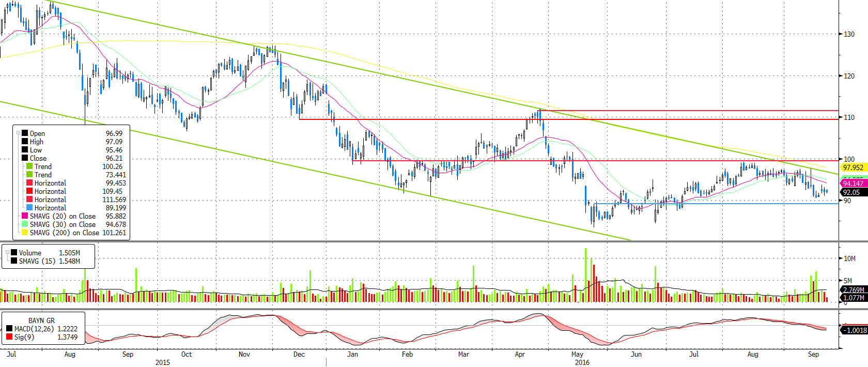868x367 pixels.
Task: Click the Apr date axis label
Action: [x=520, y=354]
